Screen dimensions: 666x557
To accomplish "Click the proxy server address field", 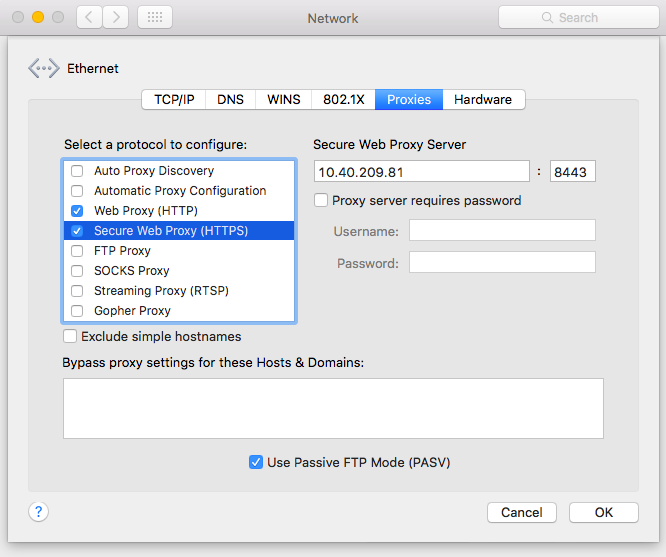I will pos(421,171).
